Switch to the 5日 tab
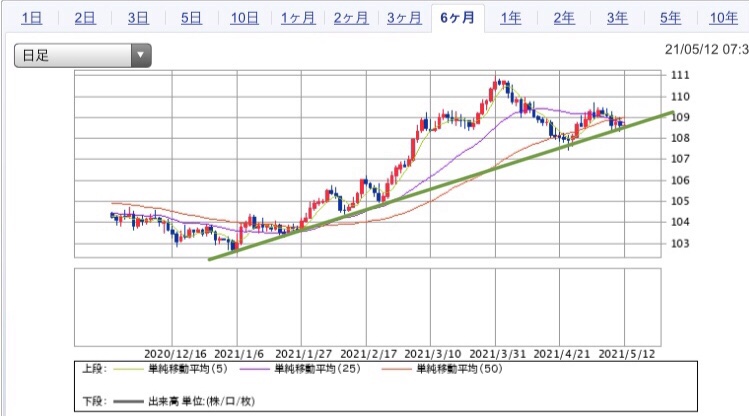Screen dimensions: 749x416 tap(191, 18)
